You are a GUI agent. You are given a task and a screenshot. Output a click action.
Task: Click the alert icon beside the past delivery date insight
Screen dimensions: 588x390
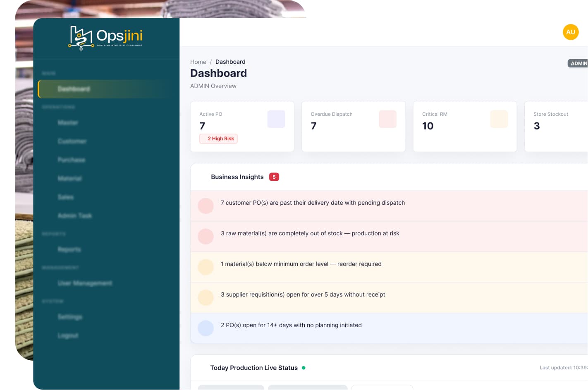(x=206, y=206)
